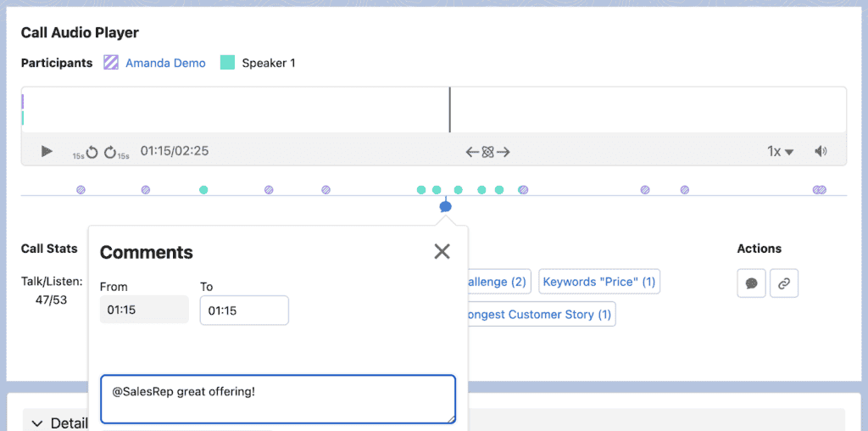
Task: Click the Speaker 1 teal color swatch
Action: (x=227, y=63)
